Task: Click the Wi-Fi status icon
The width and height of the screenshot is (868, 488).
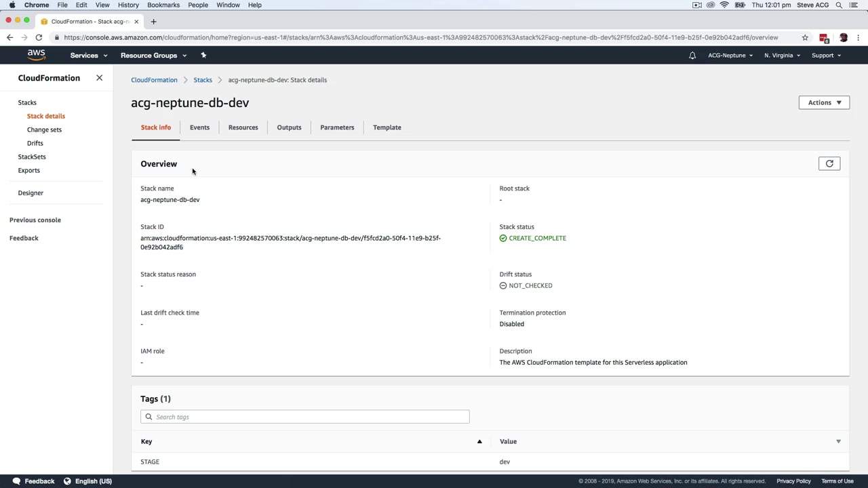Action: tap(724, 5)
